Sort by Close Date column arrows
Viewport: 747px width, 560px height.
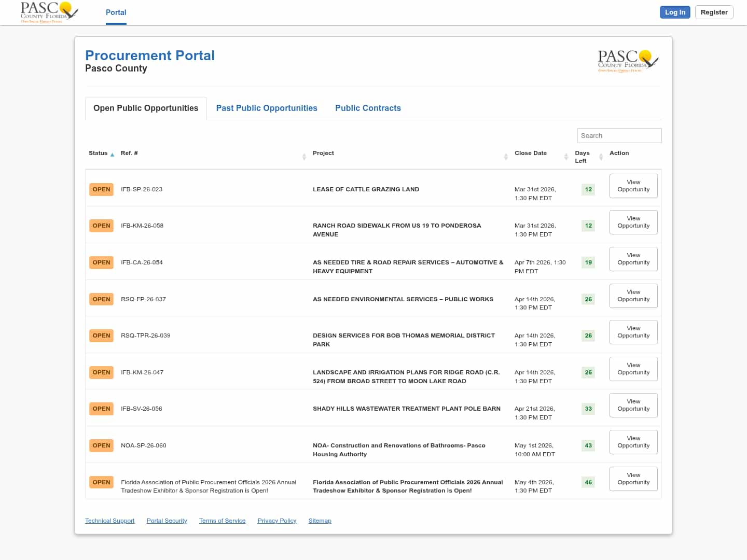566,157
